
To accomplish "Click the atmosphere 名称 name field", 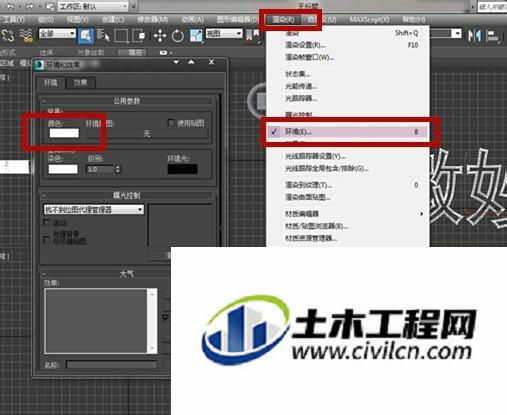I will (112, 364).
